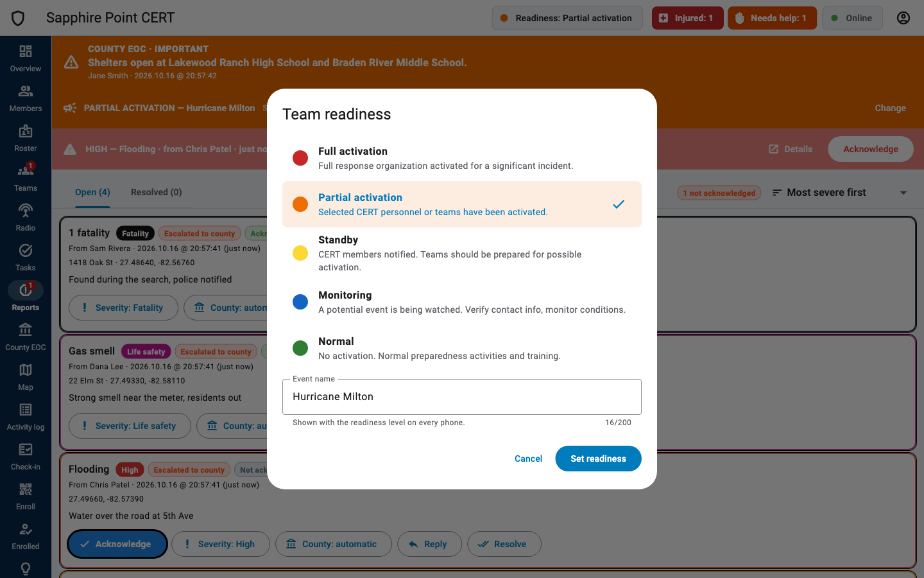This screenshot has height=578, width=924.
Task: Open Teams in the sidebar
Action: click(26, 177)
